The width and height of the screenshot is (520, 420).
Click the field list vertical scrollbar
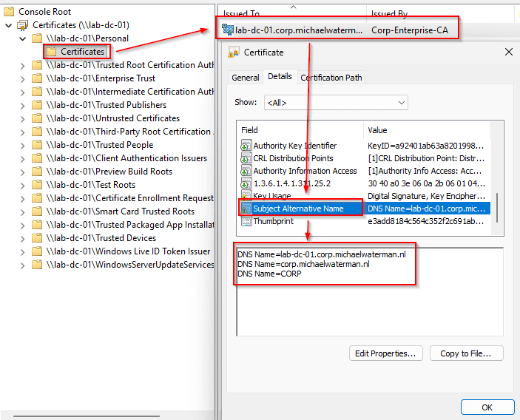(499, 177)
